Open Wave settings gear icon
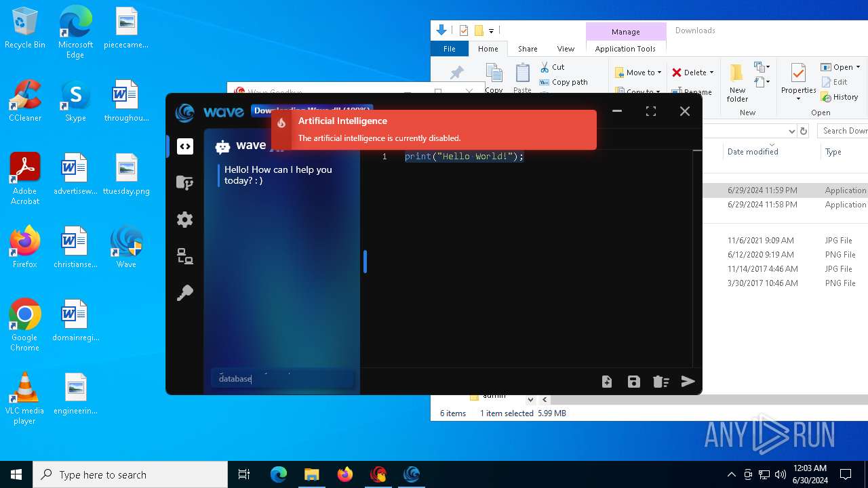The height and width of the screenshot is (488, 868). [184, 220]
